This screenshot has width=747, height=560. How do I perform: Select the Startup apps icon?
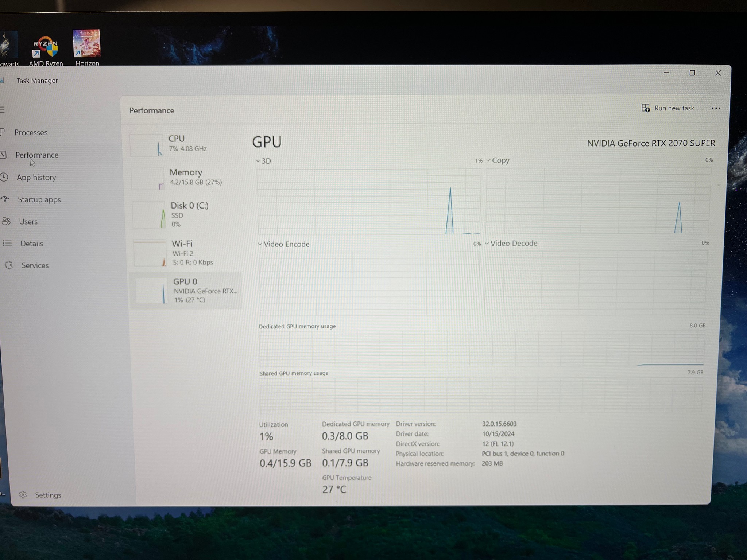(5, 199)
